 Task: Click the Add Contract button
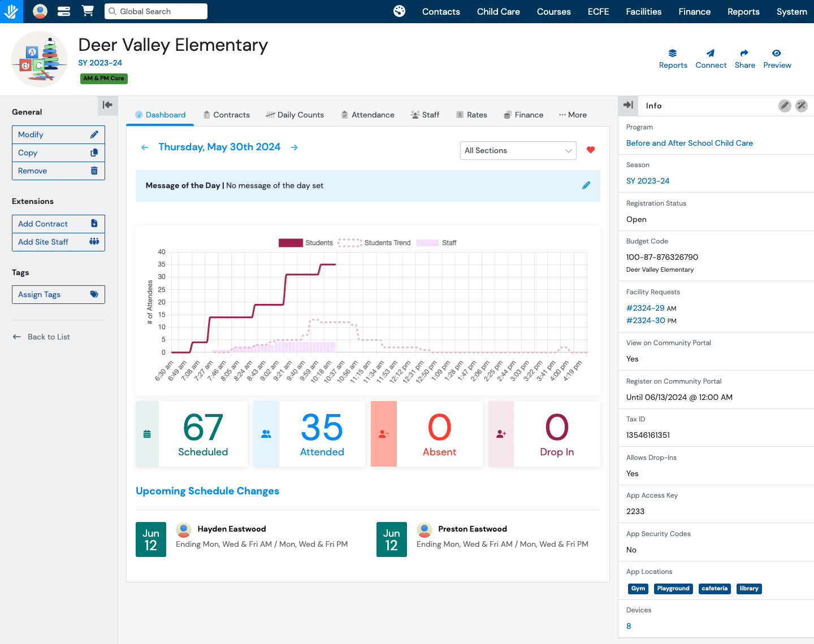[x=58, y=224]
